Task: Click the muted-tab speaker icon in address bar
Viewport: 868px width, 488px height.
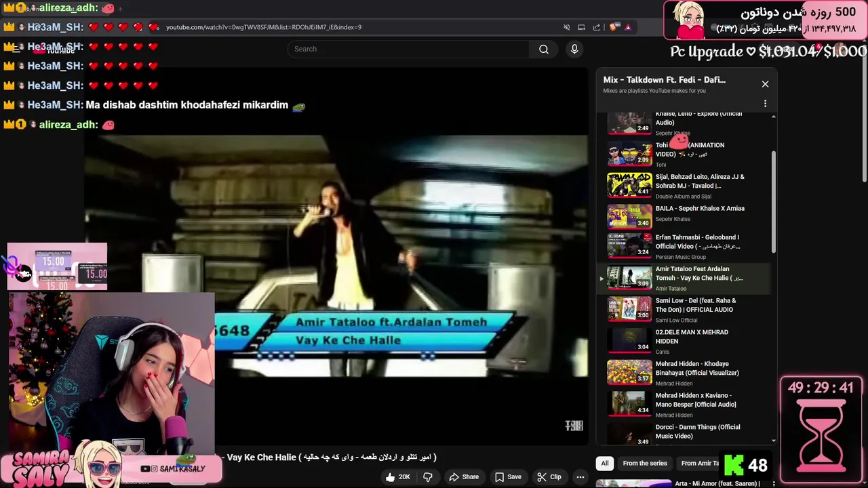Action: point(567,27)
